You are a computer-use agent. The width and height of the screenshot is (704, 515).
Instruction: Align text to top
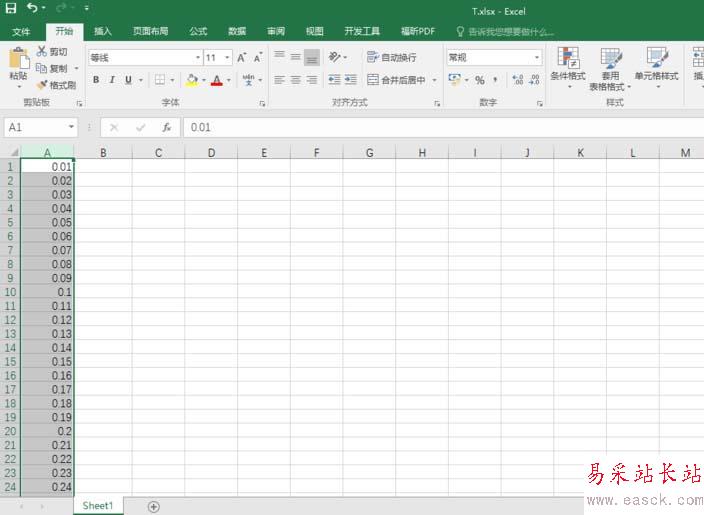coord(279,57)
